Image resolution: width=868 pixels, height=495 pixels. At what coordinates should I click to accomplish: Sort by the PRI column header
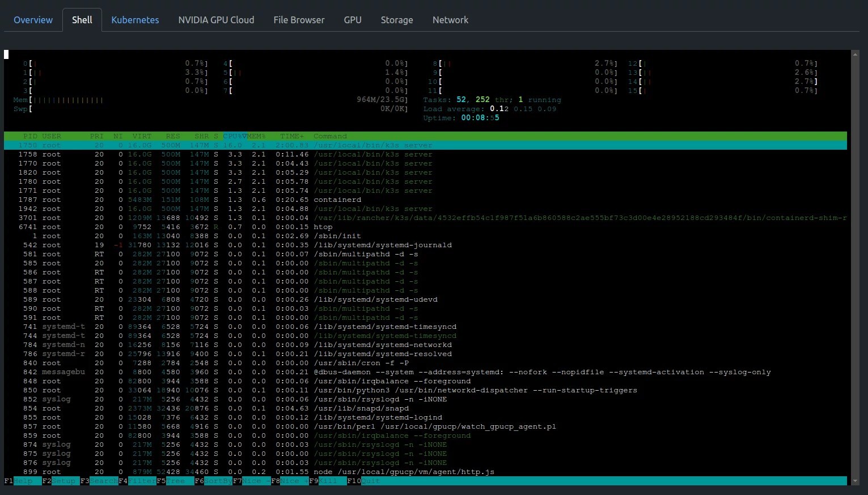tap(97, 136)
